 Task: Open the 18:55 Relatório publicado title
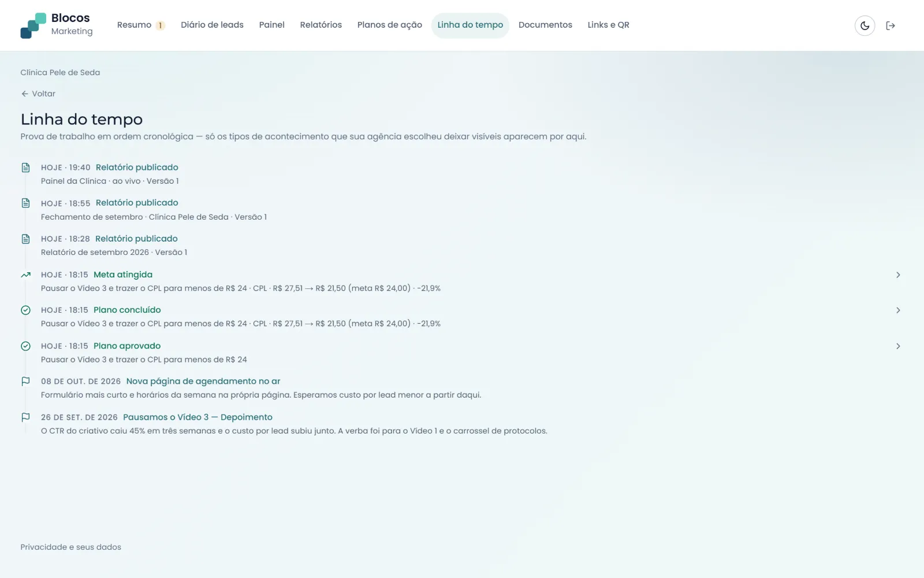(137, 203)
